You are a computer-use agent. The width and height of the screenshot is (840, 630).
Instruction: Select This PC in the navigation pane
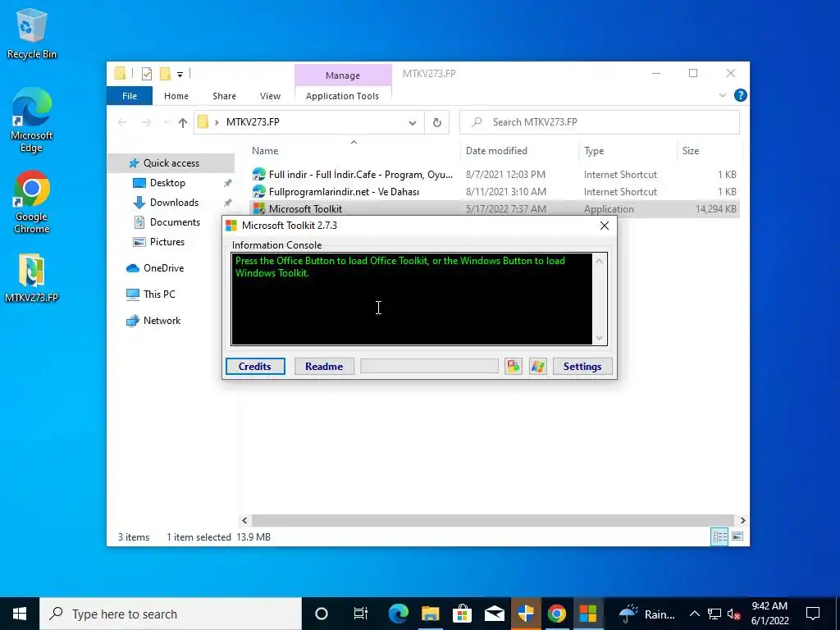tap(159, 294)
